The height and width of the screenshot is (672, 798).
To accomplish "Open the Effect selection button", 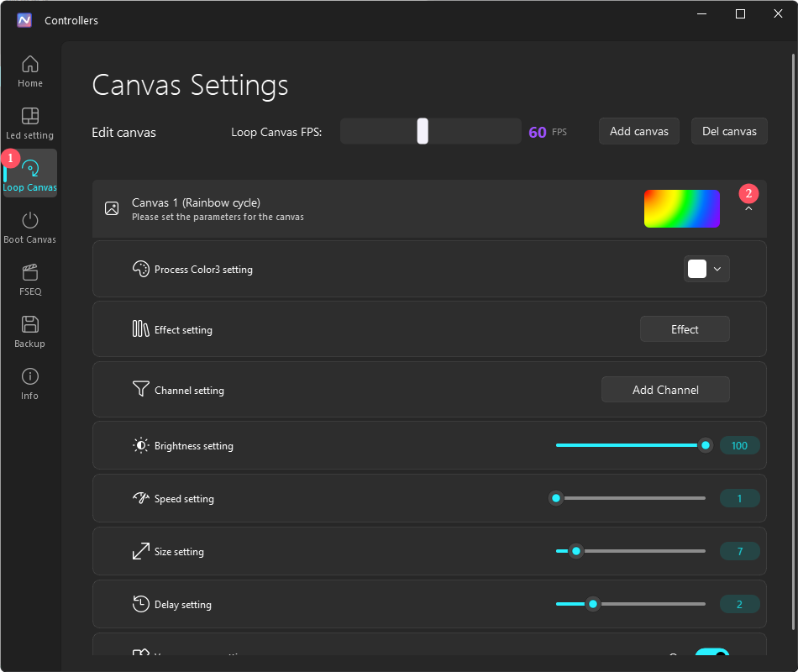I will [685, 329].
